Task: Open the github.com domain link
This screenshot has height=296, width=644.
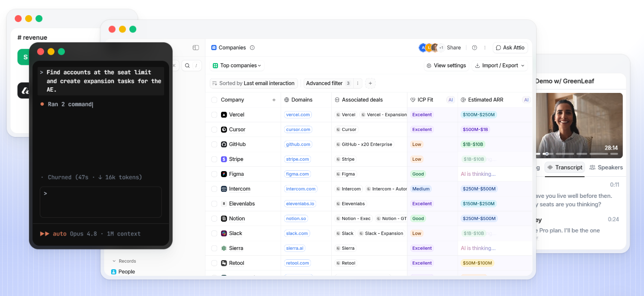Action: click(x=298, y=144)
